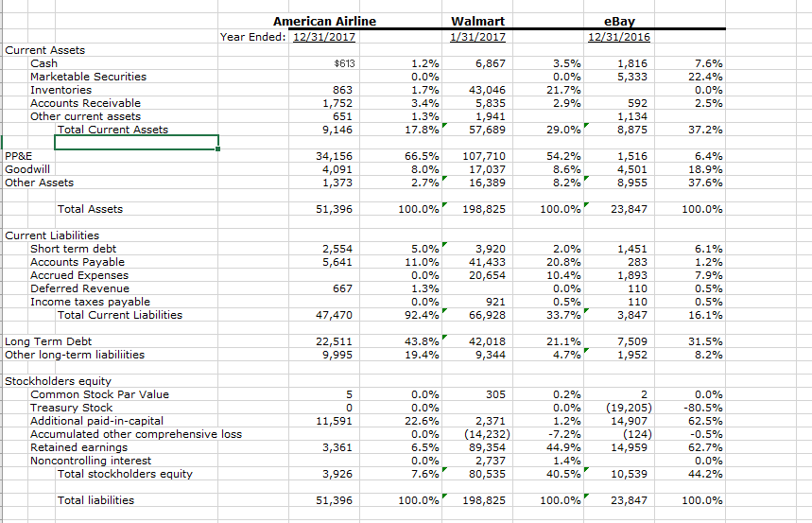This screenshot has width=812, height=523.
Task: Click the Total Assets label
Action: point(90,209)
